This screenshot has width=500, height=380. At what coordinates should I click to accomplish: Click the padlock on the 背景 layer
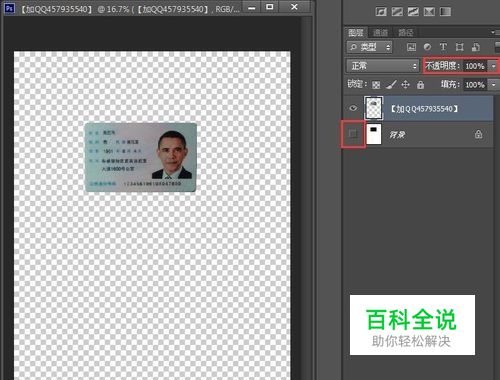click(x=479, y=134)
